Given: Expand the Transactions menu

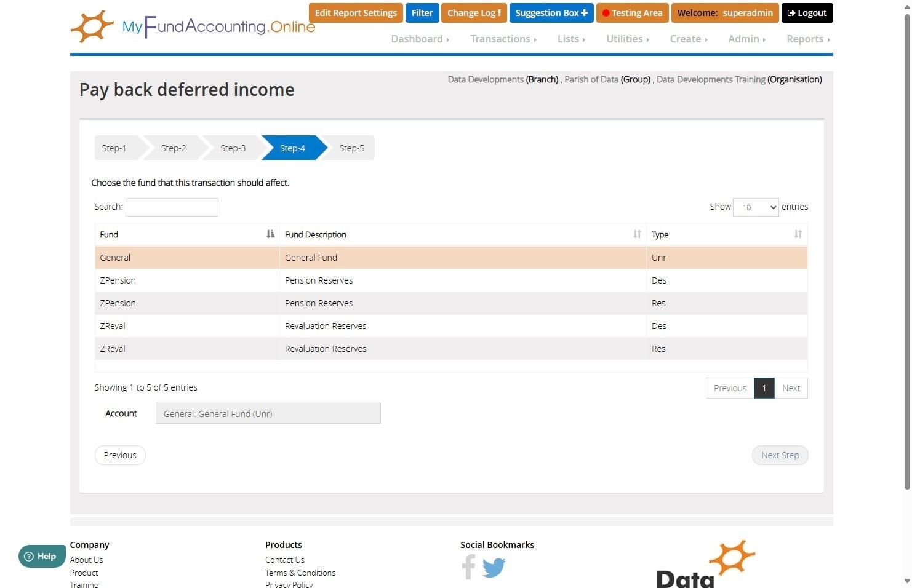Looking at the screenshot, I should 503,39.
